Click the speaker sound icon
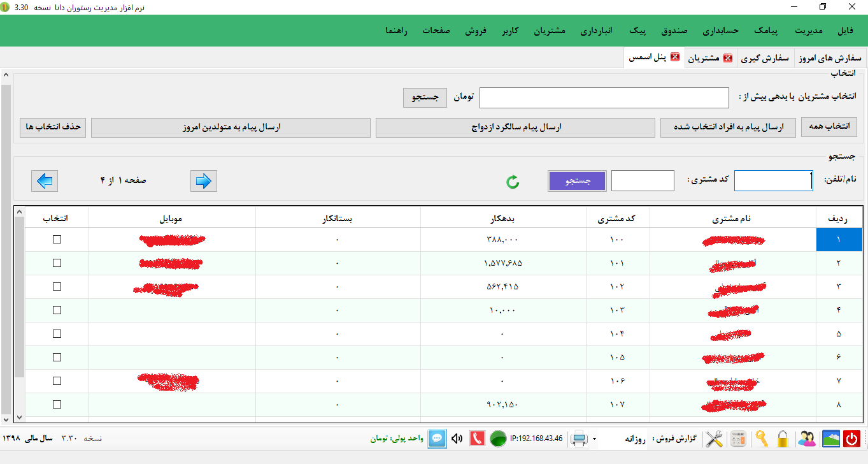 [457, 439]
